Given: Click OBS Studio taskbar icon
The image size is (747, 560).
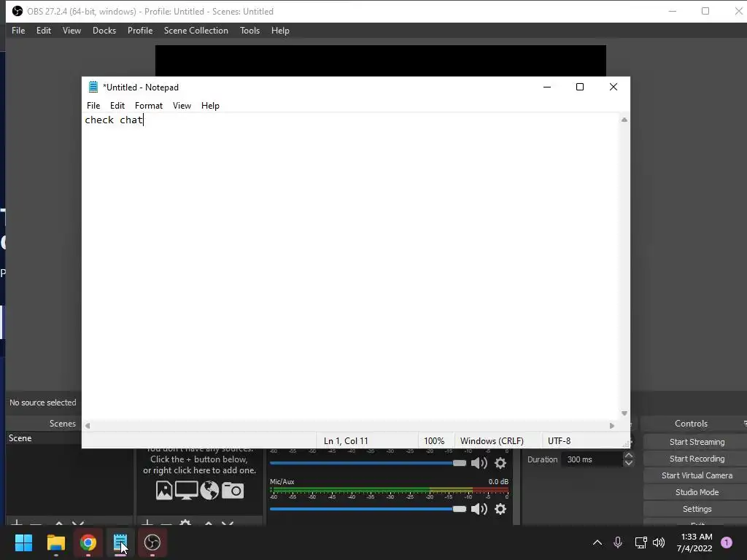Looking at the screenshot, I should tap(152, 542).
